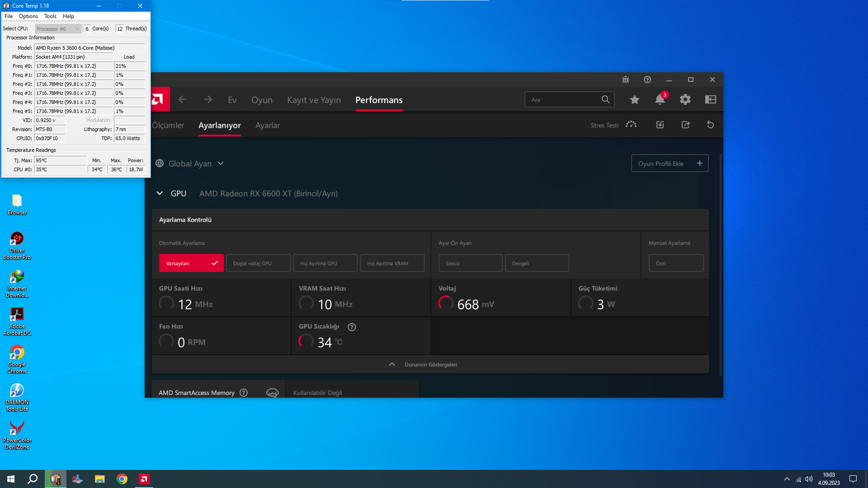Screen dimensions: 868x488
Task: Click network tray icon
Action: click(798, 479)
